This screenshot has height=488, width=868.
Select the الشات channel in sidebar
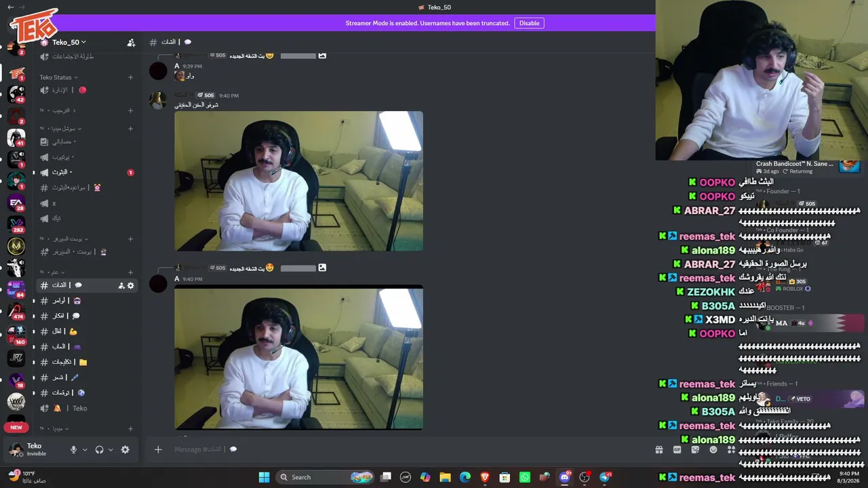point(88,285)
